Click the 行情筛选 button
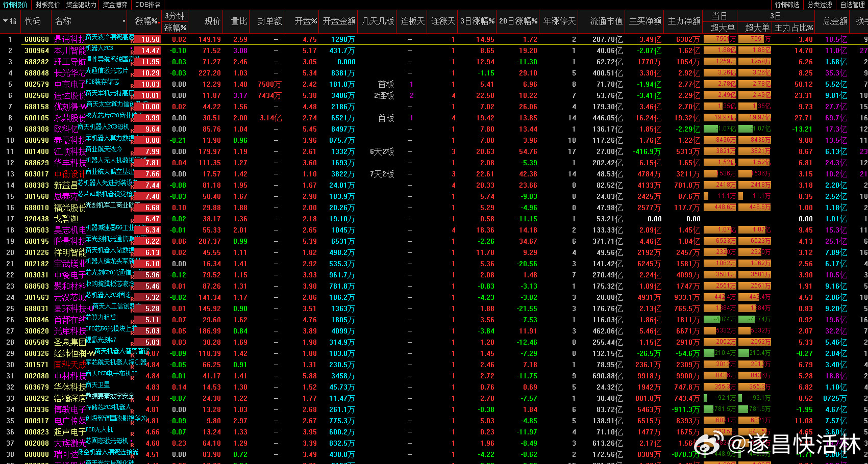 [787, 5]
